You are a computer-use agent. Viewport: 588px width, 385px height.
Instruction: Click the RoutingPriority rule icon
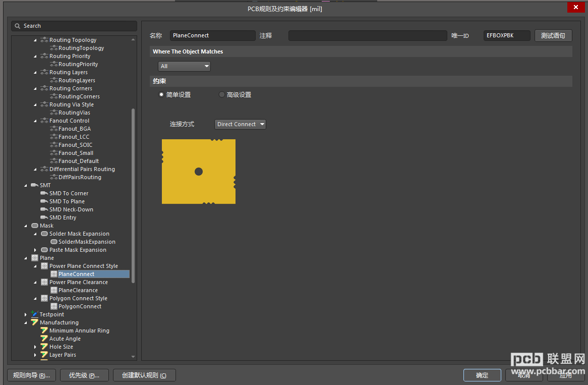pos(53,64)
